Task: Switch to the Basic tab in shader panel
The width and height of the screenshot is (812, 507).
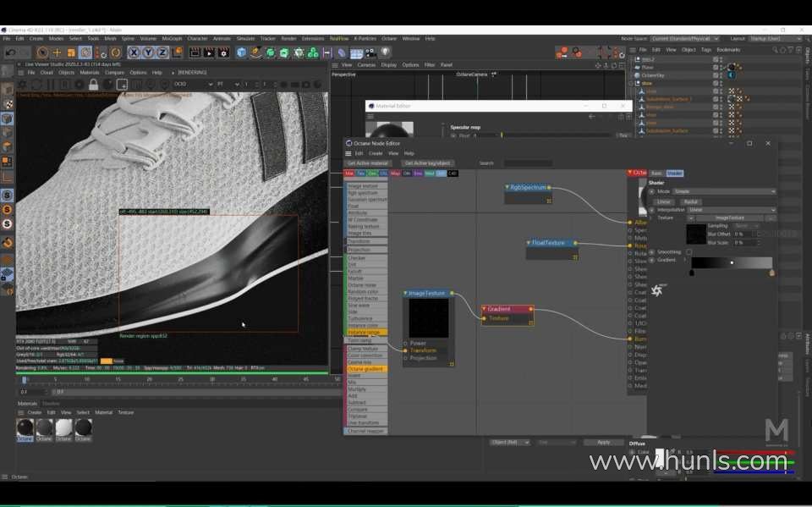Action: [x=656, y=173]
